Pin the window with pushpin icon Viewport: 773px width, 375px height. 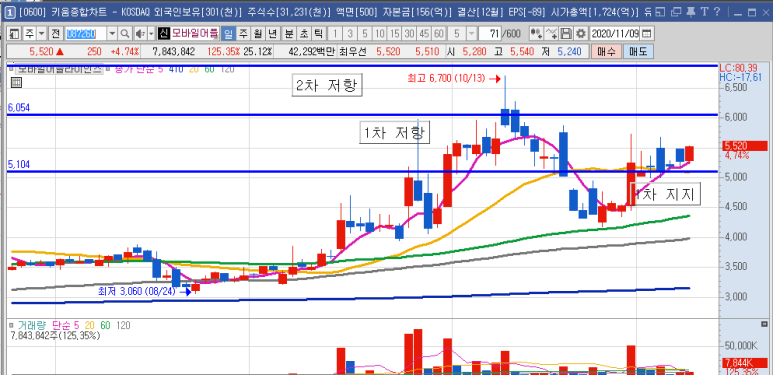coord(691,12)
